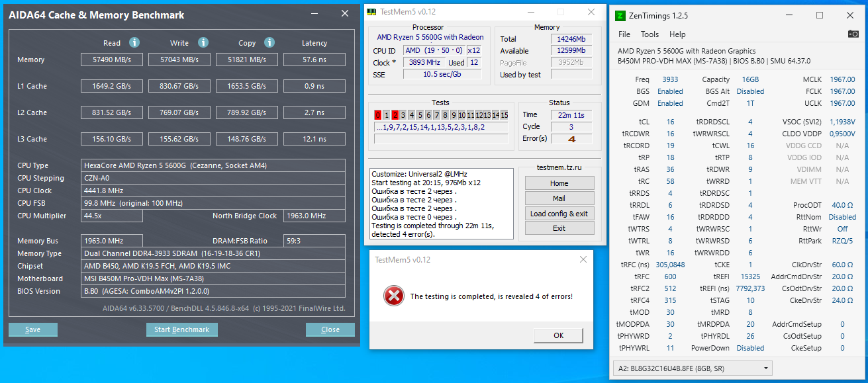Click Mail button in TestMem5
The image size is (868, 383).
559,198
